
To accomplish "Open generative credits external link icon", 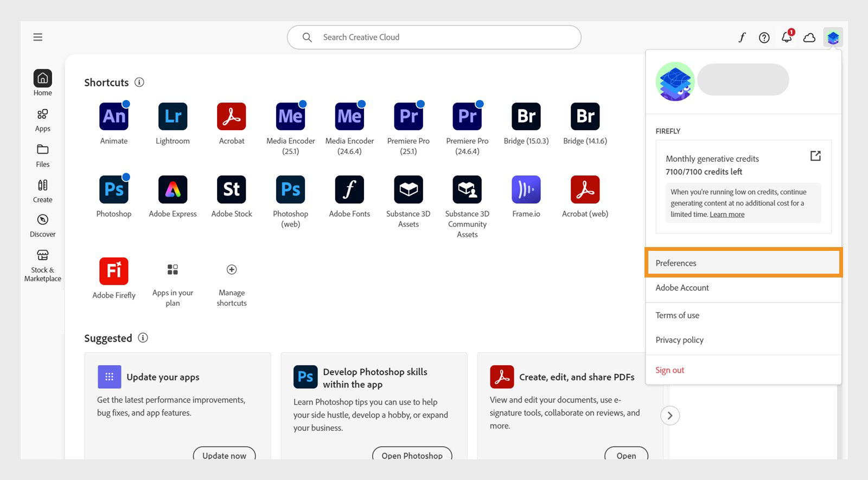I will tap(815, 156).
